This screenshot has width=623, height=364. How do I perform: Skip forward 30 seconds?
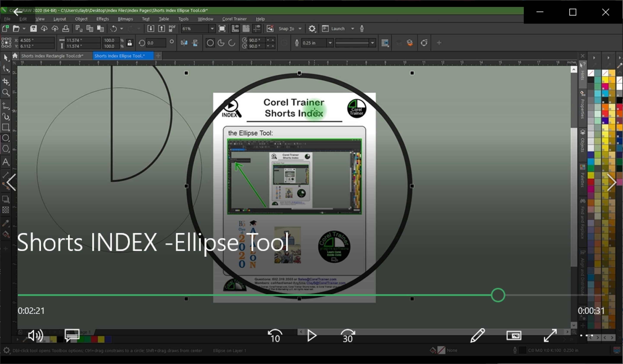click(x=348, y=336)
